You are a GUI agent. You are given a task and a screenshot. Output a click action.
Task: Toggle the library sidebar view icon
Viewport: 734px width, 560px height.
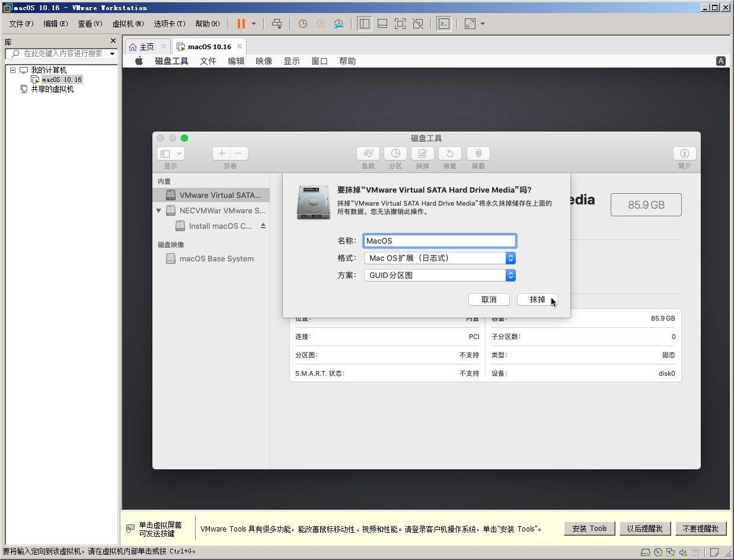pyautogui.click(x=365, y=24)
